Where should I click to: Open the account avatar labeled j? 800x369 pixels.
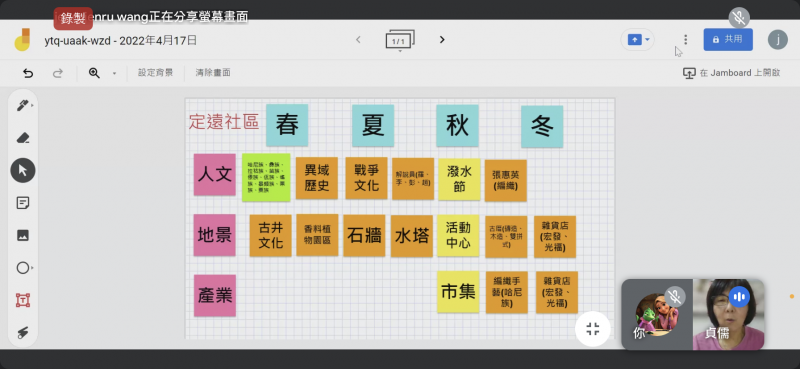pos(778,39)
